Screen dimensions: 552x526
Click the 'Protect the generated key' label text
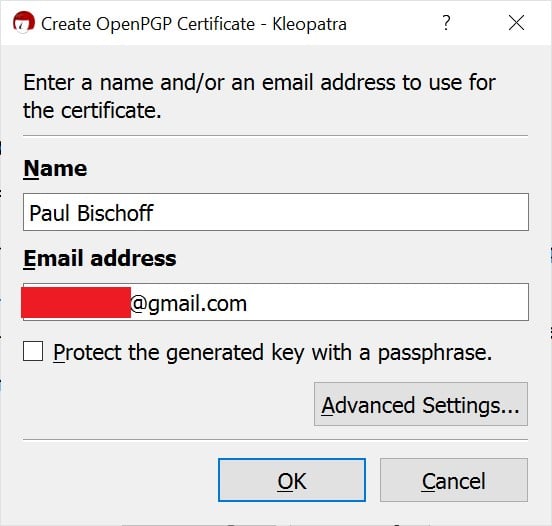click(272, 352)
